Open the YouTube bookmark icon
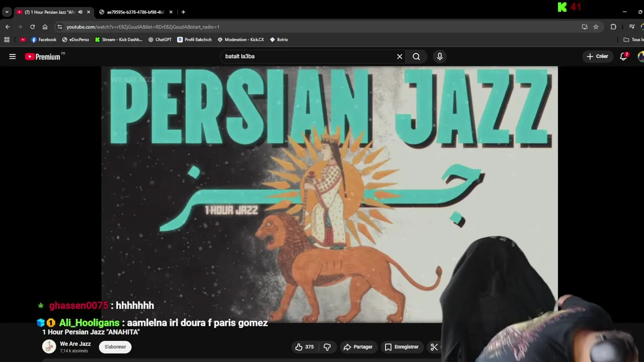This screenshot has height=362, width=644. click(x=23, y=40)
